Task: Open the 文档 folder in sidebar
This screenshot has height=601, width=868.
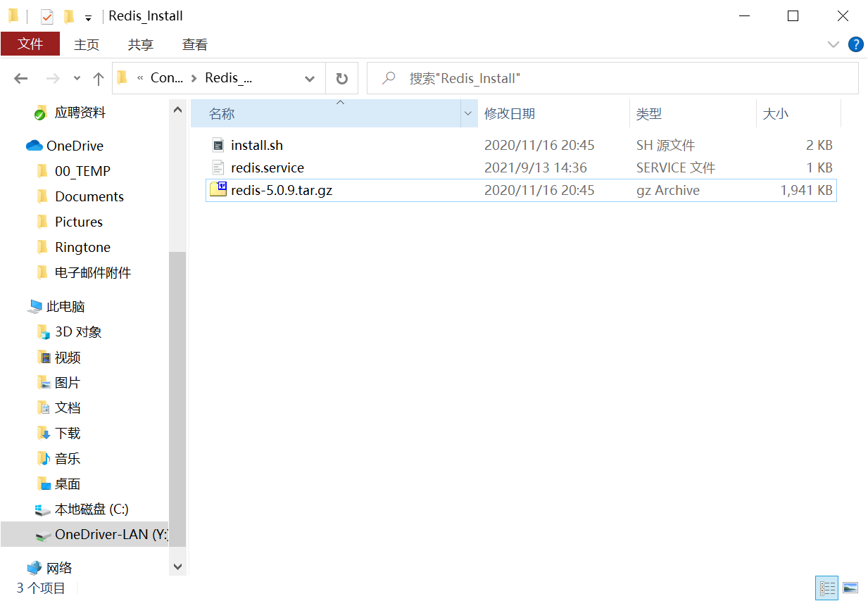Action: coord(68,407)
